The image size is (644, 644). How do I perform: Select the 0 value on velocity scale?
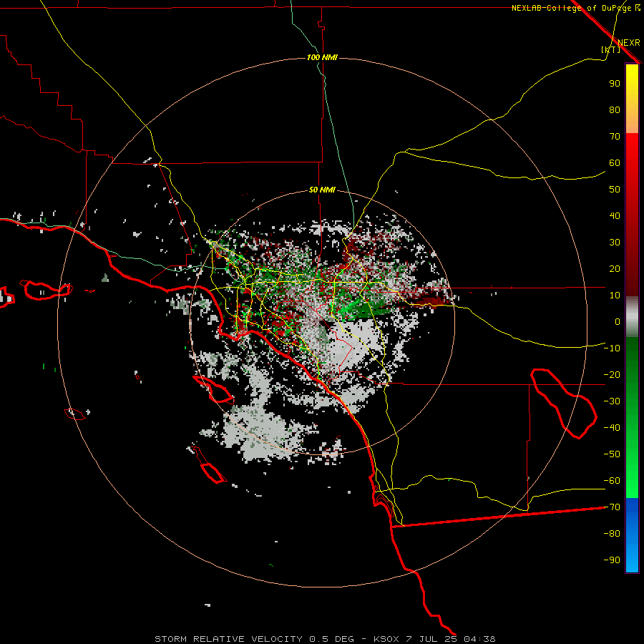tap(618, 321)
